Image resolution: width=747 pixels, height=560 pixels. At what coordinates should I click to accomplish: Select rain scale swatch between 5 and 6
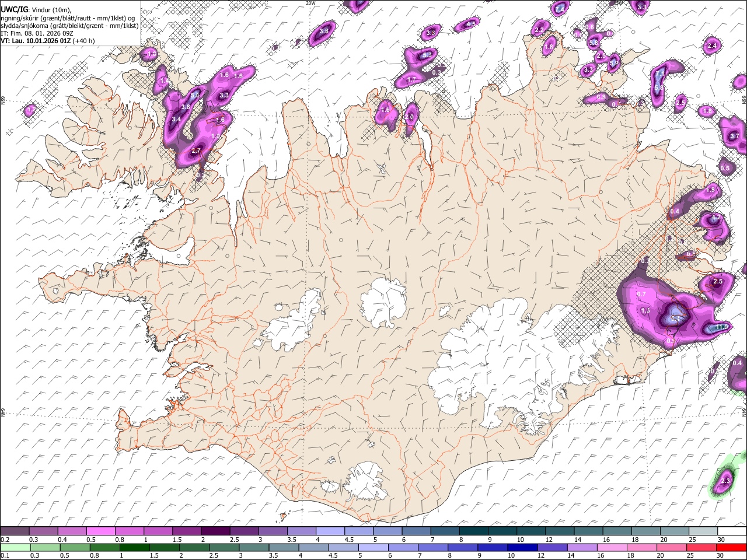[x=374, y=547]
